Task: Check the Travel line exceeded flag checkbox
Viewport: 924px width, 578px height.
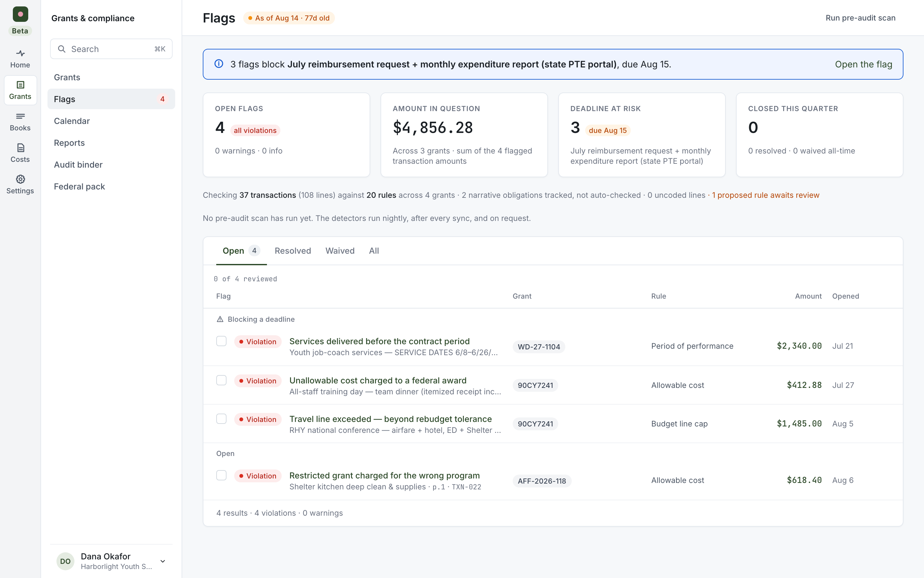Action: [221, 419]
